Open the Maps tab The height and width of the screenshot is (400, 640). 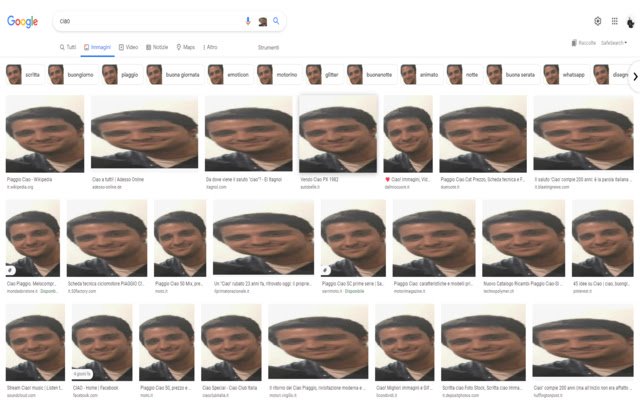click(185, 47)
